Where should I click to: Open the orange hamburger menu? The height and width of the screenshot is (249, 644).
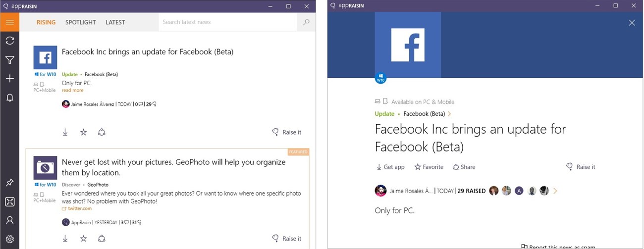point(9,22)
